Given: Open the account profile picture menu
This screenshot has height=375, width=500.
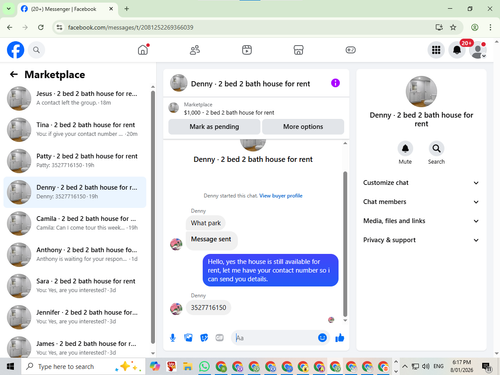Looking at the screenshot, I should click(x=478, y=50).
